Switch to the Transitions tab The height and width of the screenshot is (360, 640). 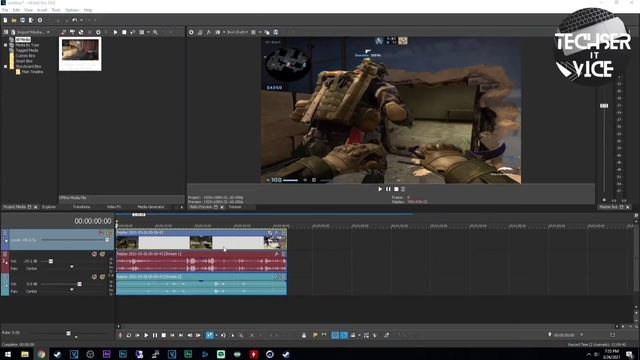tap(82, 207)
